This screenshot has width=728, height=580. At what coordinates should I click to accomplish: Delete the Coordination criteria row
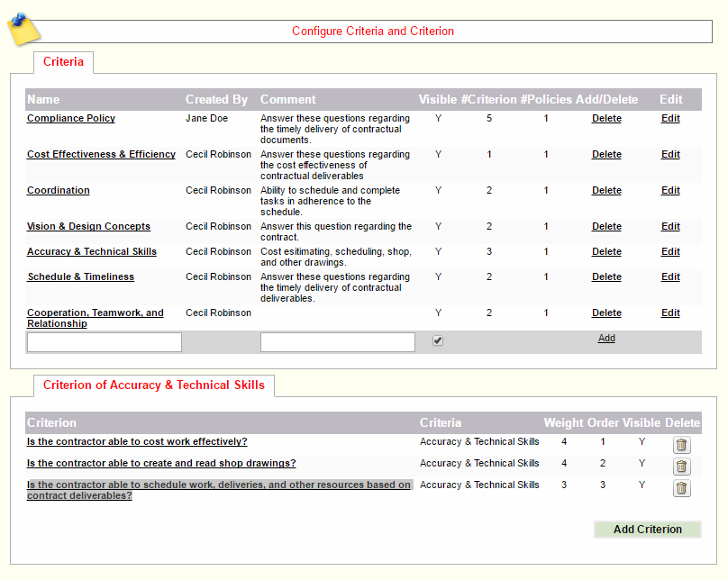coord(606,191)
